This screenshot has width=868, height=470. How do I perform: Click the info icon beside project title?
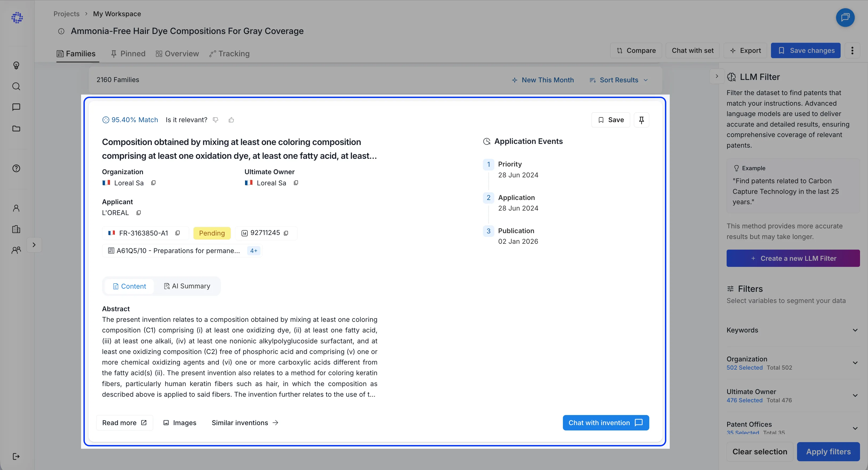coord(61,31)
